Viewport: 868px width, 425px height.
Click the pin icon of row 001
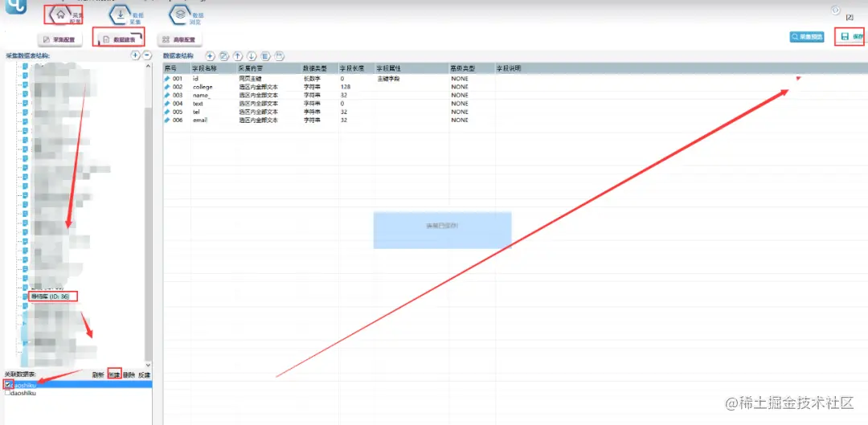[168, 79]
